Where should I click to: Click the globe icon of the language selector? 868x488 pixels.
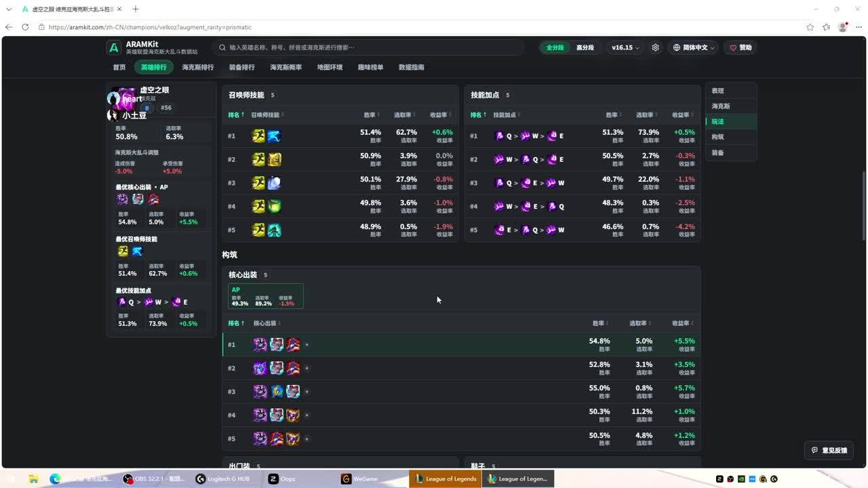(677, 47)
